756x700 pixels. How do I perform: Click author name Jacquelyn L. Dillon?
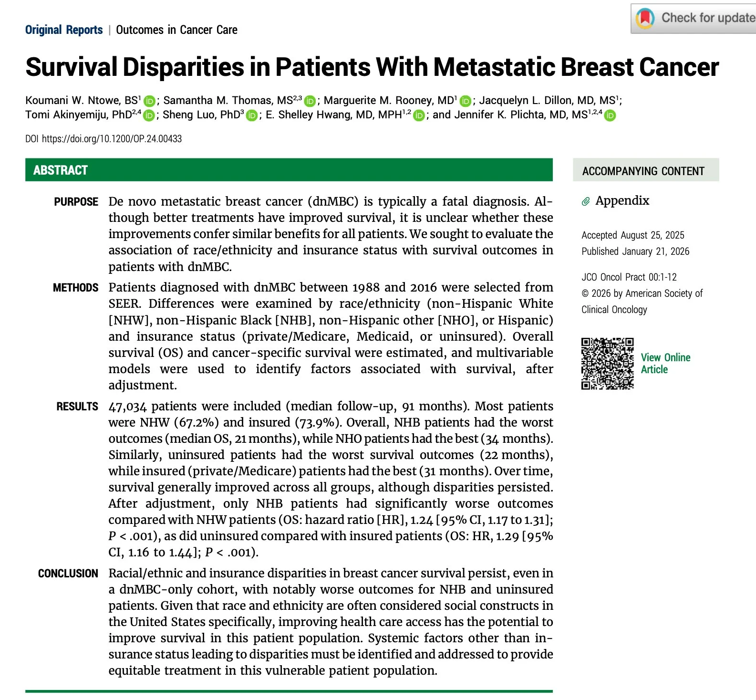547,101
